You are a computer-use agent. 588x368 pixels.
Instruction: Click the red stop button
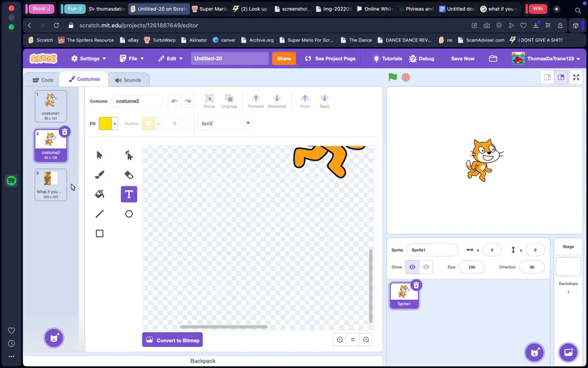[x=406, y=77]
